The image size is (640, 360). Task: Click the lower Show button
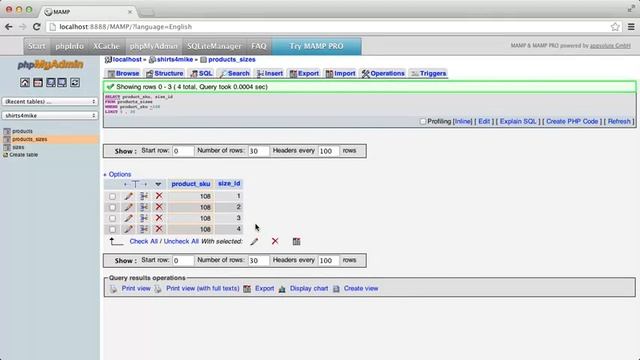[125, 260]
